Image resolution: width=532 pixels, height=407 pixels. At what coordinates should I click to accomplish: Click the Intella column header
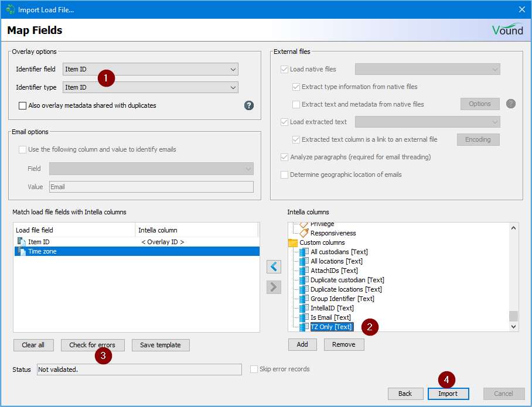(x=197, y=230)
